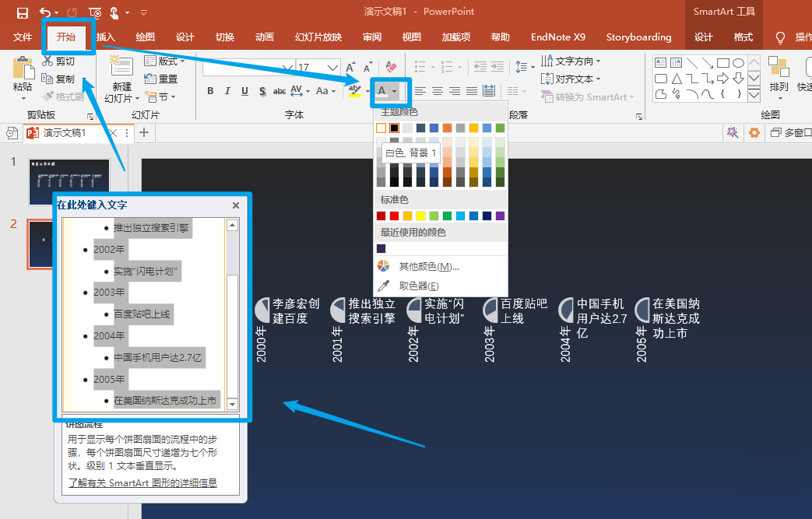Select the oval shape in shapes gallery

click(x=739, y=63)
